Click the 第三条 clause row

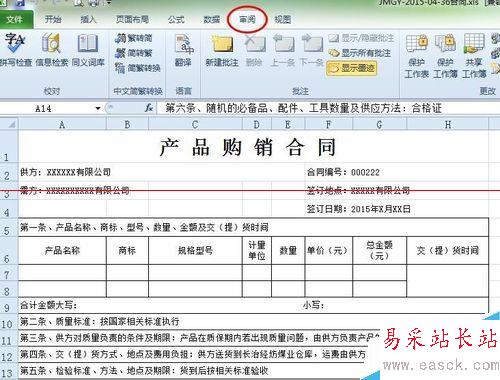[x=199, y=338]
